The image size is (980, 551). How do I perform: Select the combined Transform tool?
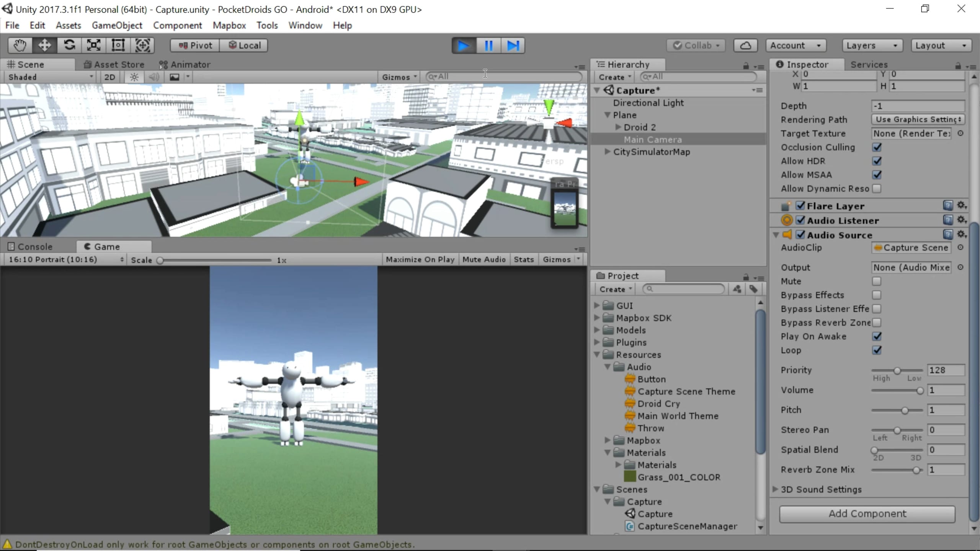pos(143,45)
